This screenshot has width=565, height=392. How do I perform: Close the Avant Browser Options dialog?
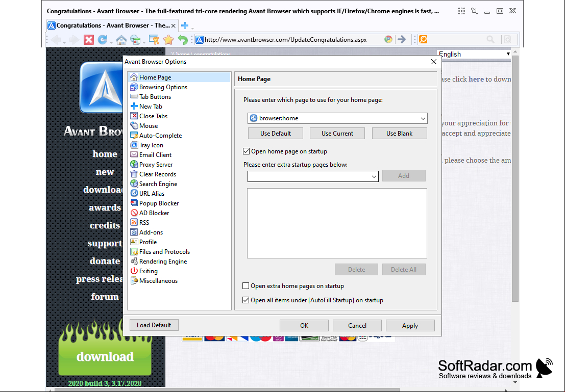(x=434, y=62)
